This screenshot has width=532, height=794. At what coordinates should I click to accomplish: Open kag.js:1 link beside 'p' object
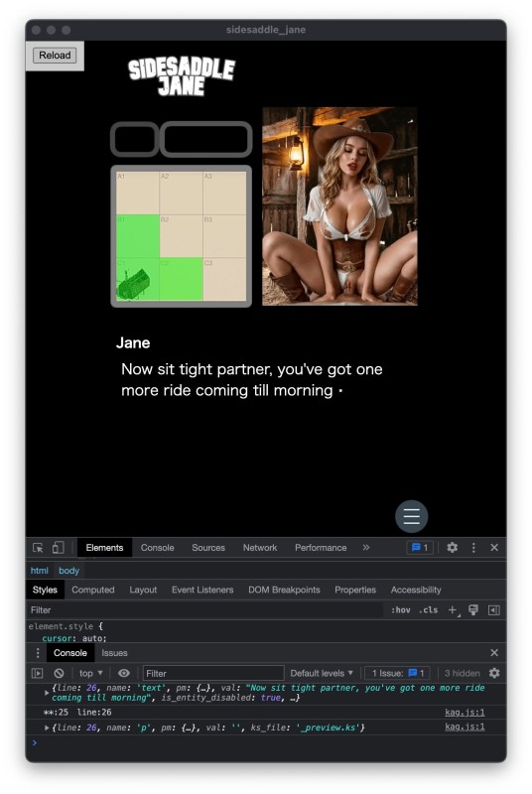(x=465, y=728)
